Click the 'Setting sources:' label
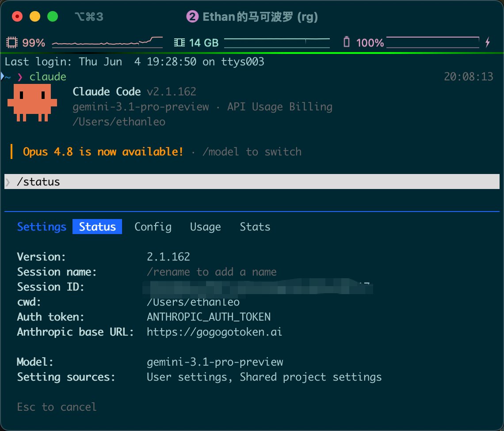The image size is (504, 431). (66, 377)
